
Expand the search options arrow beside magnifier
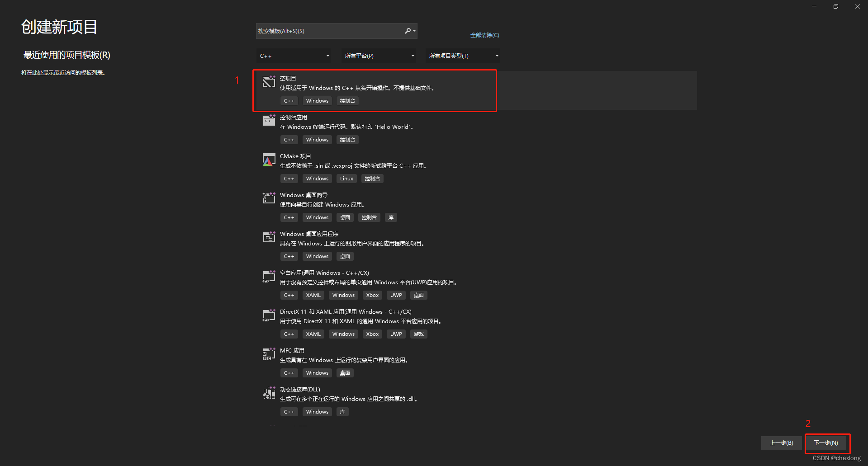[x=414, y=31]
